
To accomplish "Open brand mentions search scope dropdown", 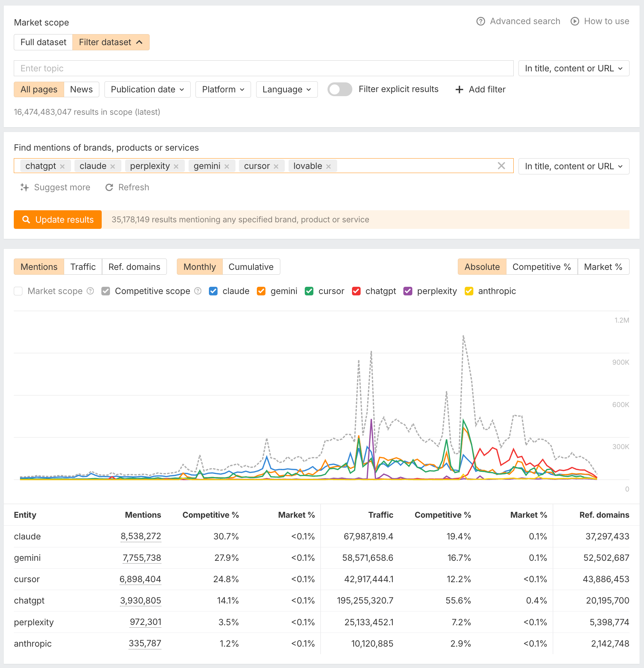I will pos(574,166).
